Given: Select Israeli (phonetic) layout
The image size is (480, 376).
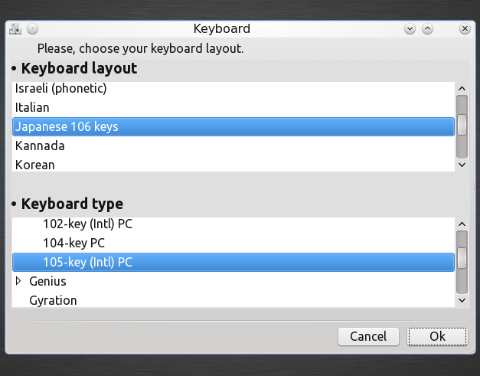Looking at the screenshot, I should tap(233, 88).
